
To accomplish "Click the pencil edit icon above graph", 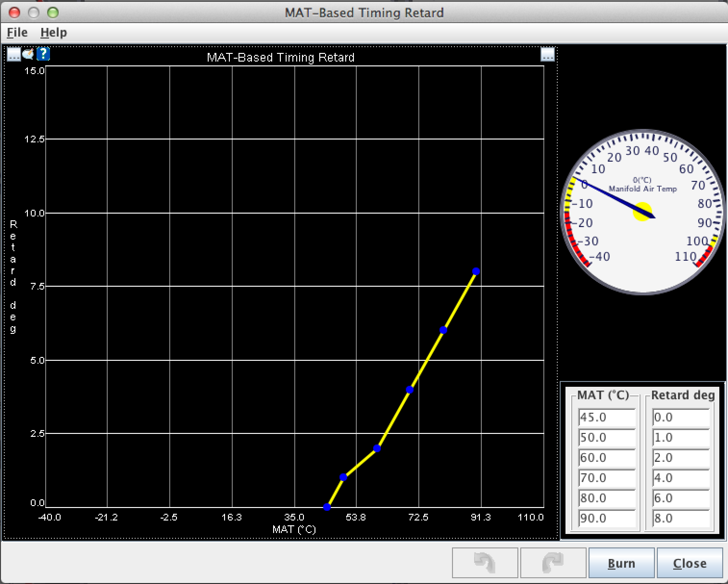I will [x=28, y=54].
